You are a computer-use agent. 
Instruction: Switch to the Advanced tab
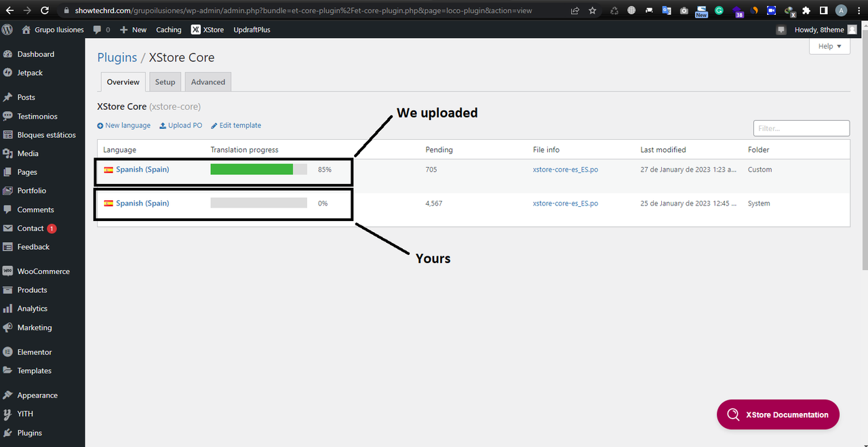pos(208,82)
